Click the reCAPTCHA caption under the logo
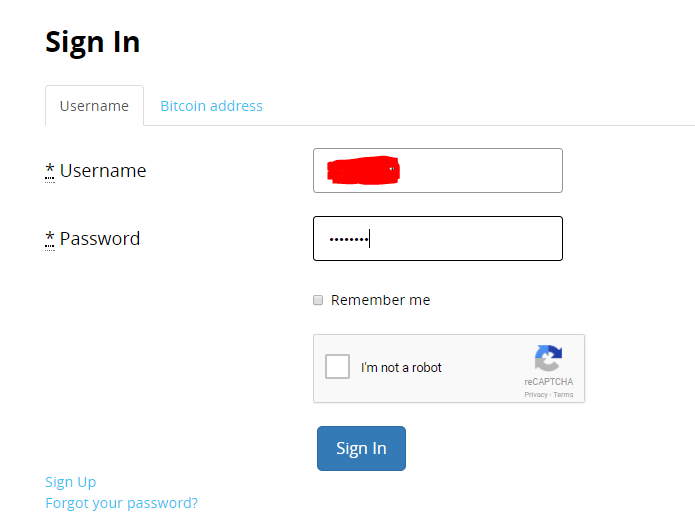 (x=548, y=382)
